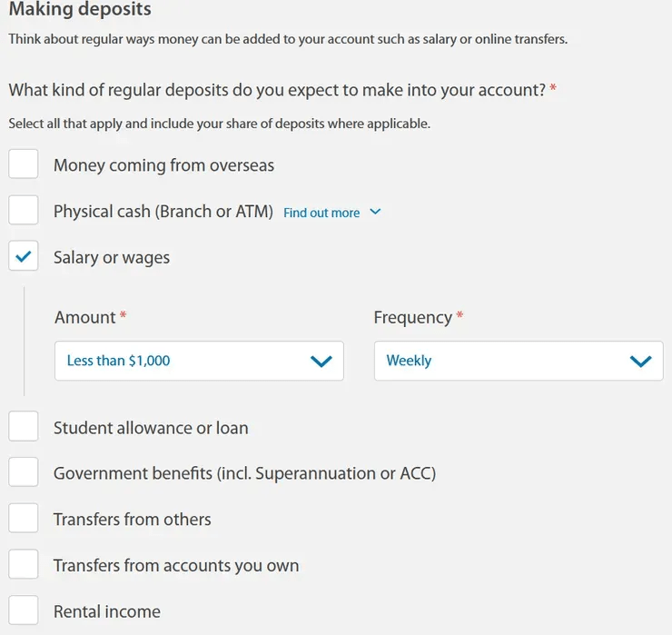Tick the Transfers from others checkbox

(x=23, y=518)
